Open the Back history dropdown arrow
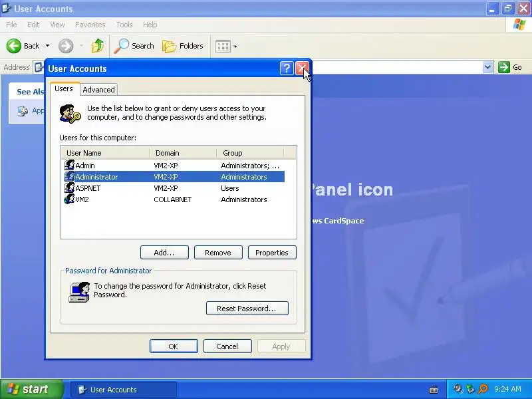The height and width of the screenshot is (399, 532). pyautogui.click(x=47, y=46)
